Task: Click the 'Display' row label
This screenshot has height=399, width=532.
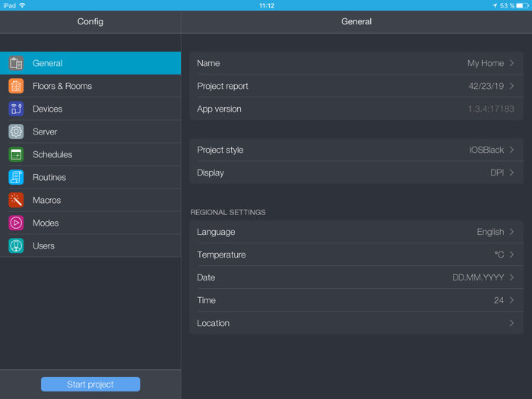Action: pyautogui.click(x=211, y=173)
